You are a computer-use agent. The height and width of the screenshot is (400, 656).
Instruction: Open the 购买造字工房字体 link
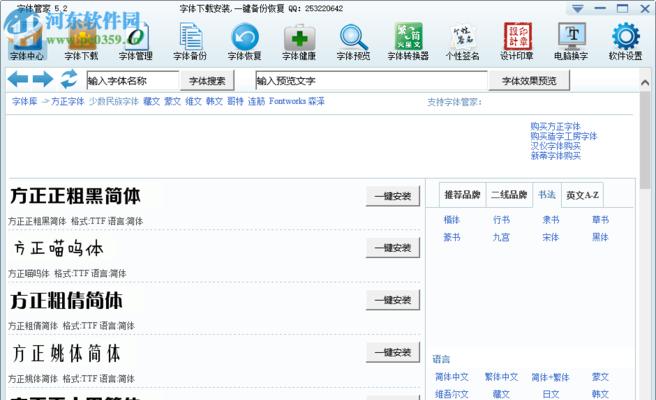(x=564, y=136)
